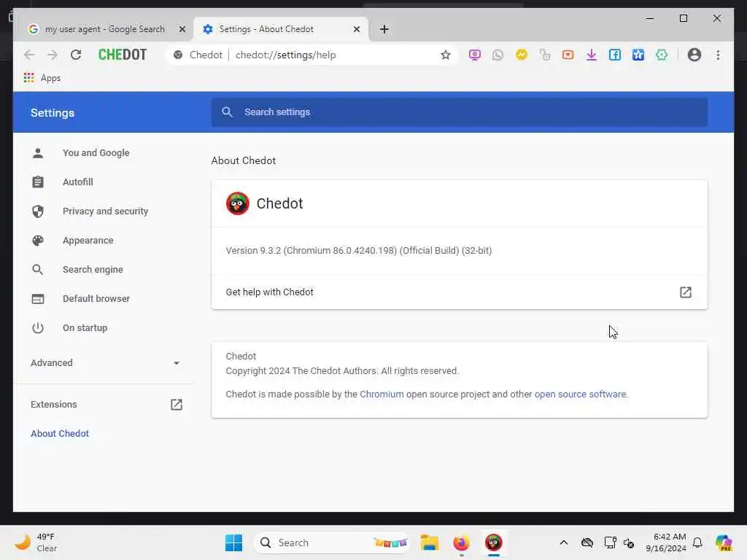Click the Chromium project link
Screen dimensions: 747x560
pos(382,394)
